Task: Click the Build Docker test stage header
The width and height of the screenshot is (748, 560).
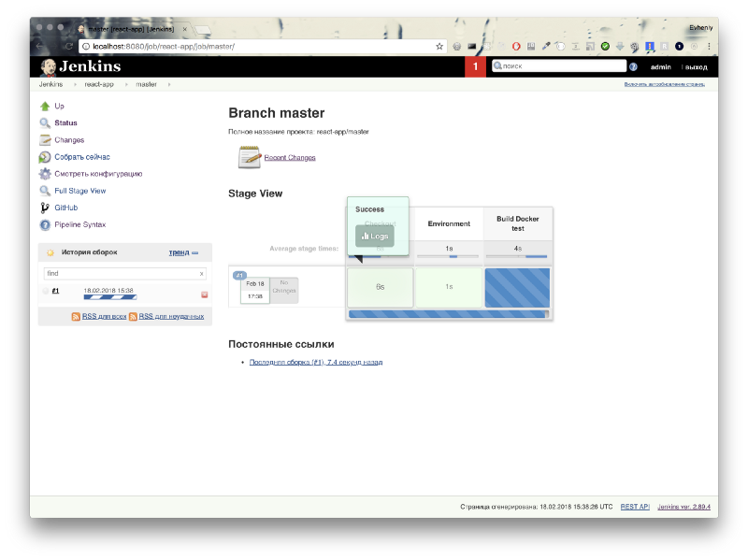Action: click(x=518, y=223)
